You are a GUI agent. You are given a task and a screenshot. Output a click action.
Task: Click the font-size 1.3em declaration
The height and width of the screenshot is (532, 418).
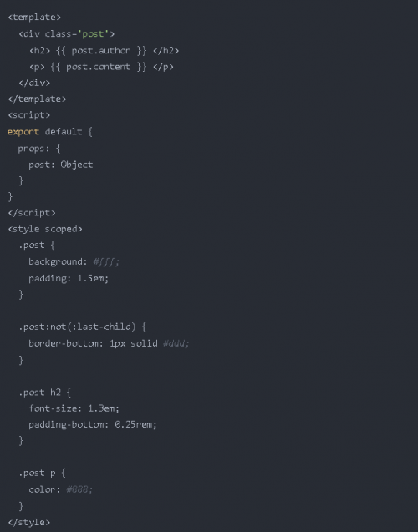coord(74,408)
